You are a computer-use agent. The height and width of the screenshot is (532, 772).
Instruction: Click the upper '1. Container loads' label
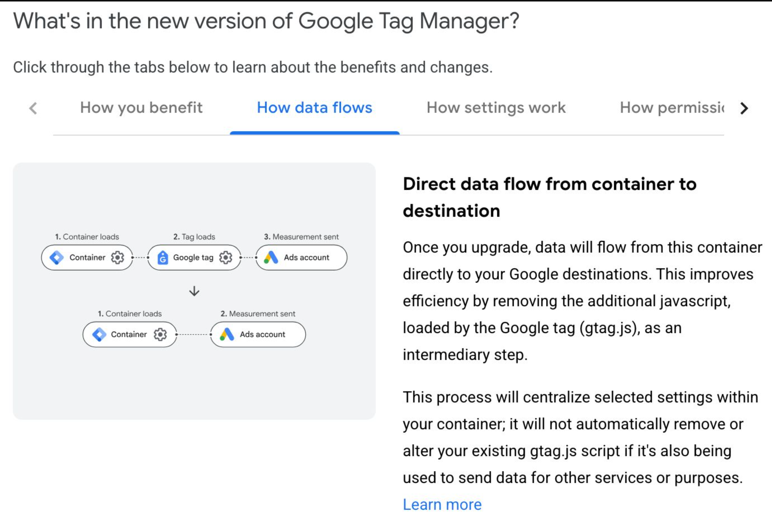[x=87, y=237]
